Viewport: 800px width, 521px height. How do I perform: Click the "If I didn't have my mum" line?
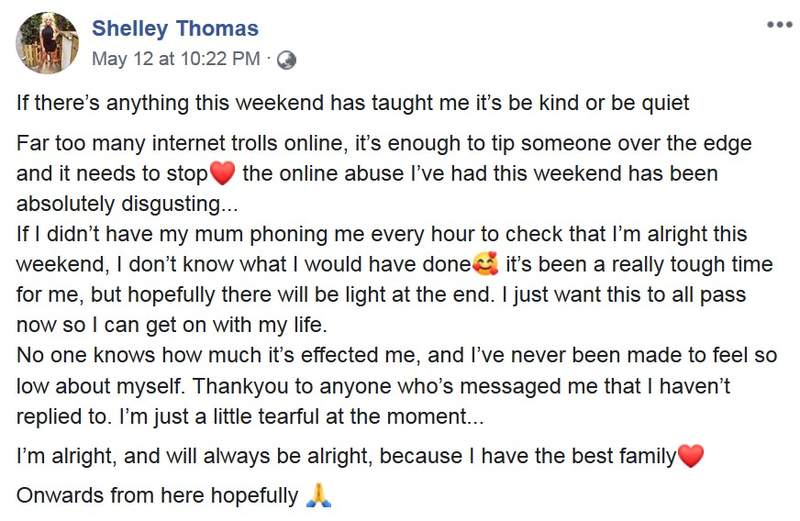380,235
